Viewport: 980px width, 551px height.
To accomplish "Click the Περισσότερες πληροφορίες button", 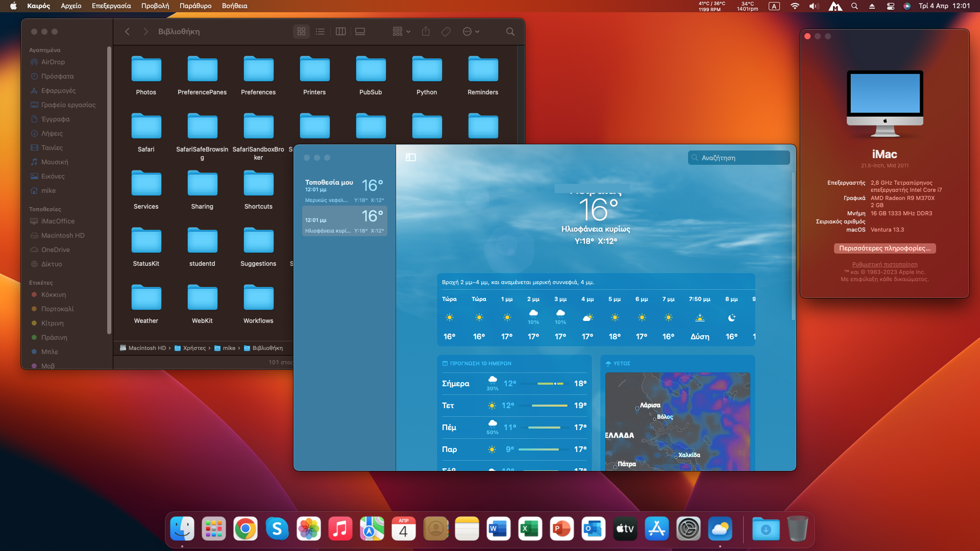I will [x=885, y=248].
